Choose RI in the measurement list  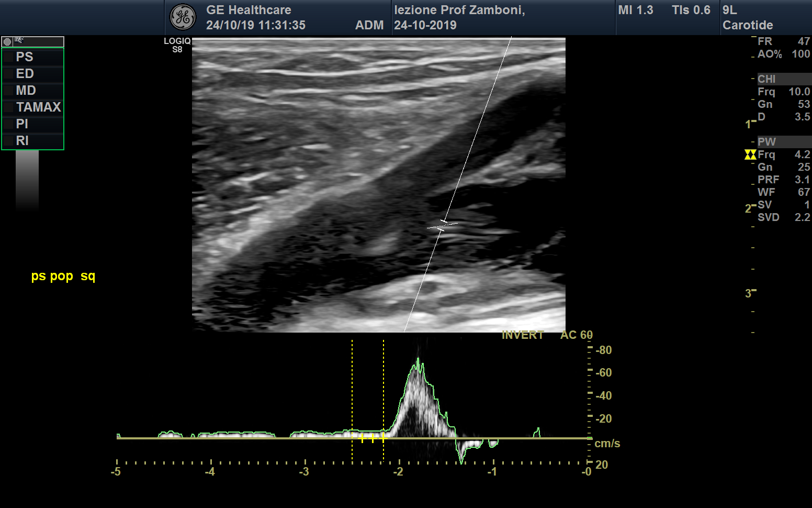[22, 141]
